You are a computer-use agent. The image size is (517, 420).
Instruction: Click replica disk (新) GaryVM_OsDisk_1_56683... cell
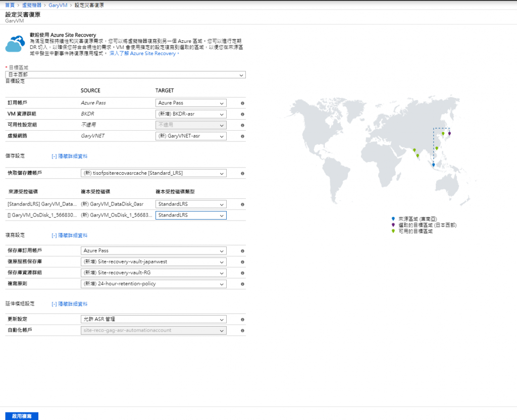[117, 215]
